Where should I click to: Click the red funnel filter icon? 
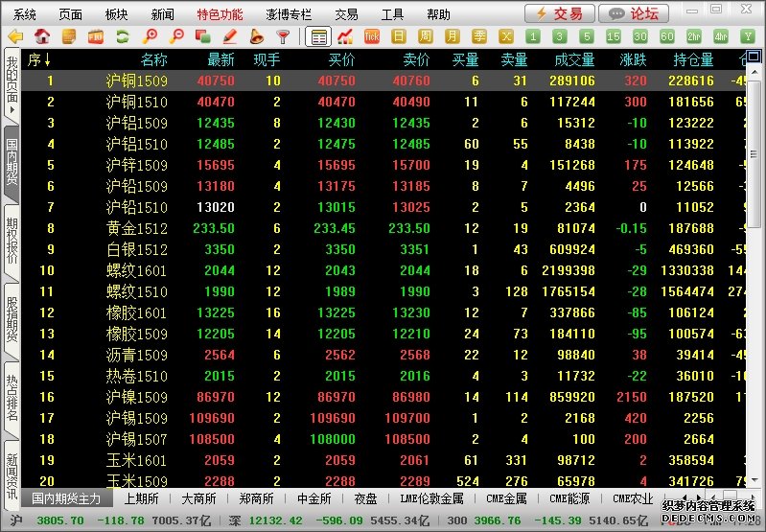[283, 36]
